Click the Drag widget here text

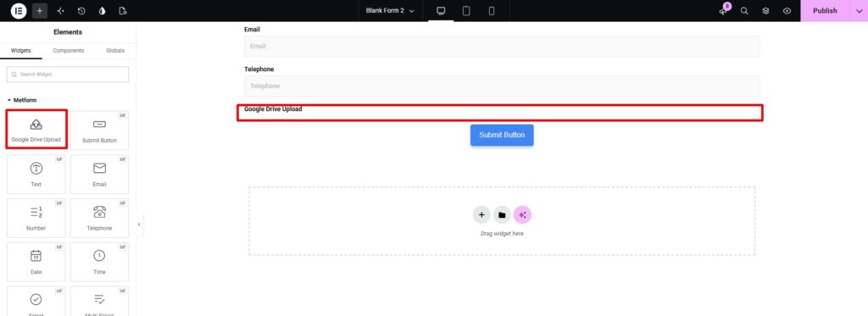(x=502, y=234)
